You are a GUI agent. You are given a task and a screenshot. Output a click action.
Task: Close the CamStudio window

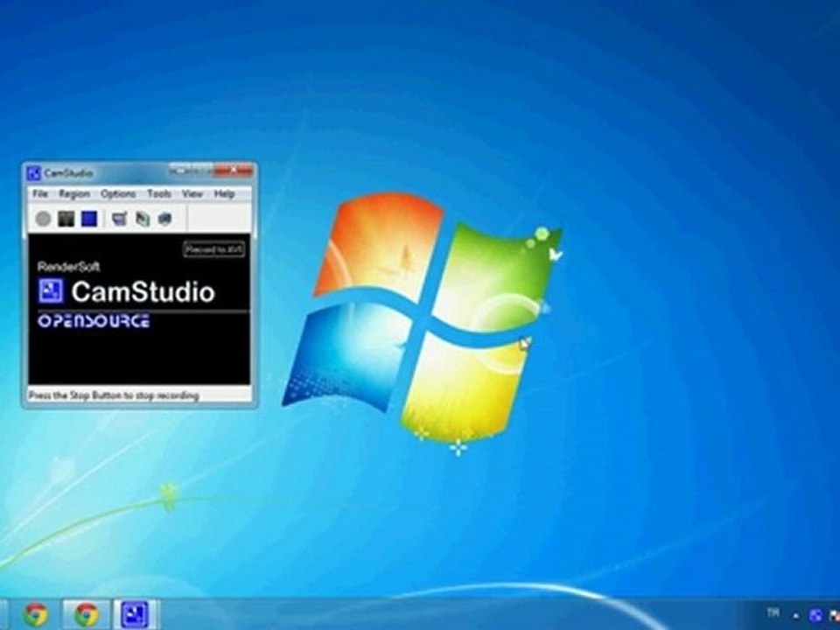(x=234, y=171)
